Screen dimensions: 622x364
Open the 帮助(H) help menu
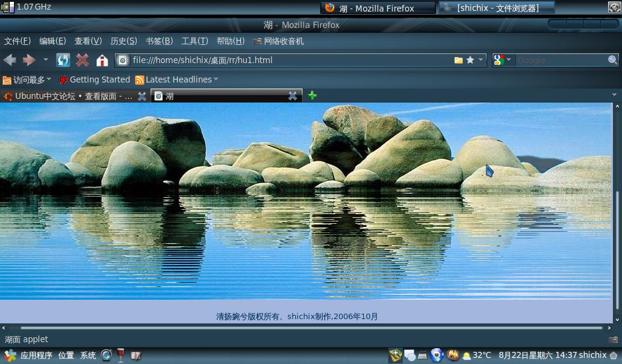coord(230,41)
